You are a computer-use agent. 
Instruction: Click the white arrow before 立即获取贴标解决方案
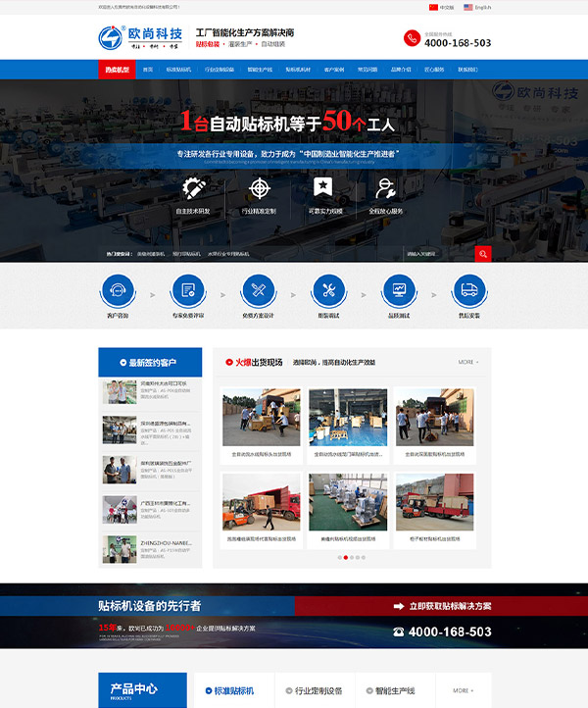[399, 606]
